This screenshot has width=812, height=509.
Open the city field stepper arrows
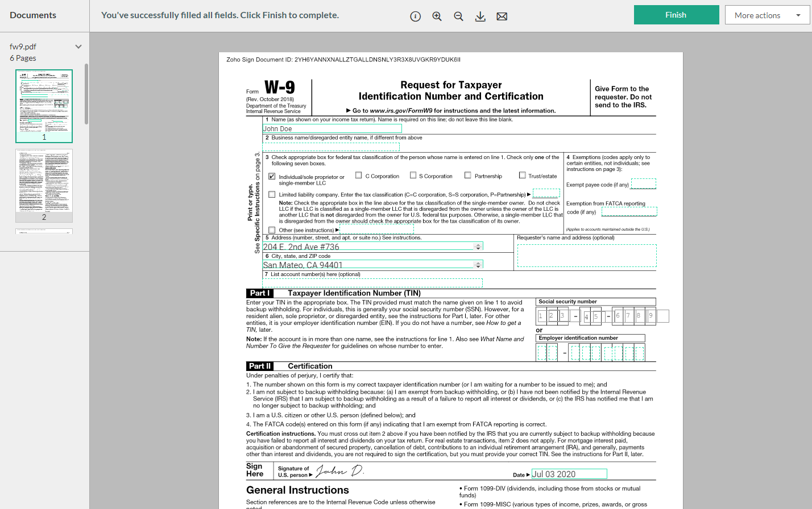(478, 265)
